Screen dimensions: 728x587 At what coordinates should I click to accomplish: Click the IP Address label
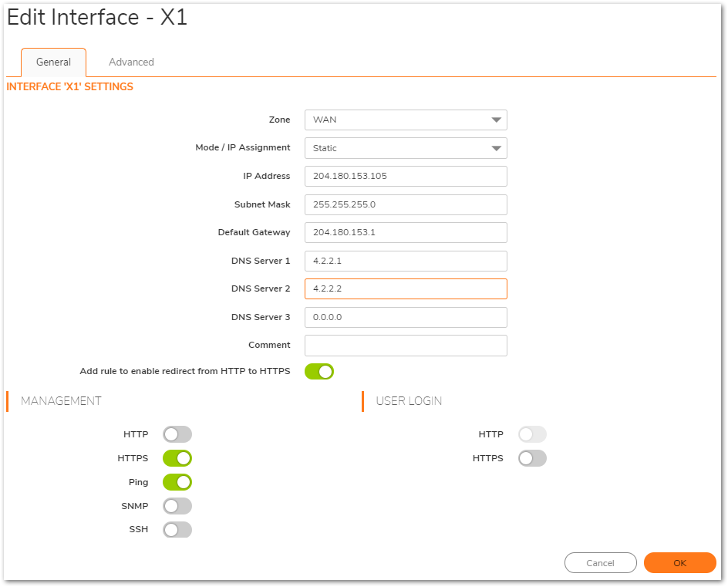(x=267, y=176)
